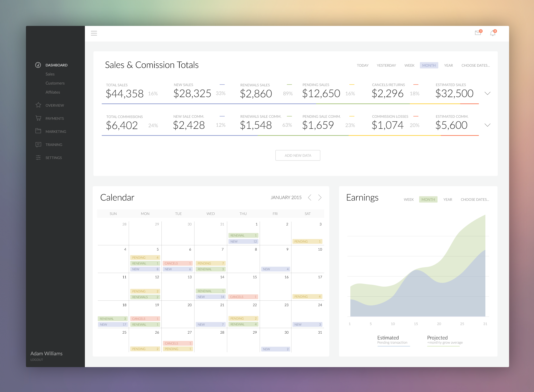Select Year in sales totals filter
Image resolution: width=534 pixels, height=392 pixels.
pos(448,65)
